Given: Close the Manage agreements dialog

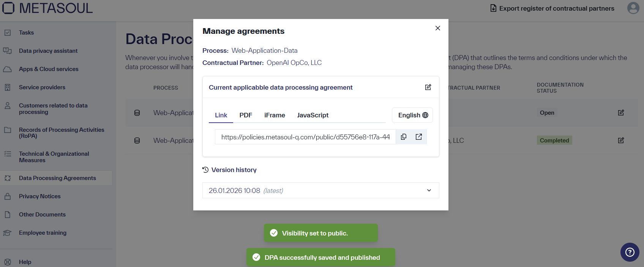Looking at the screenshot, I should [x=437, y=28].
